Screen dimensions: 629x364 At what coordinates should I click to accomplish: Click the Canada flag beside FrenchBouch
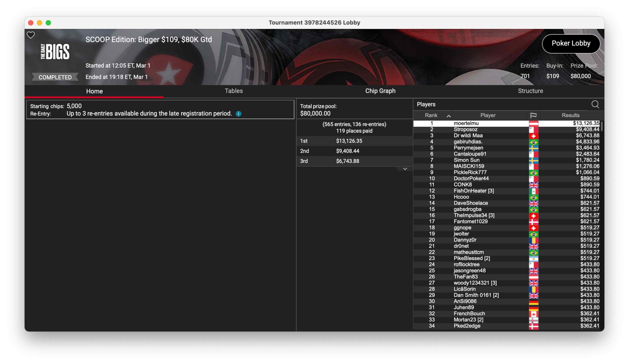[x=533, y=314]
